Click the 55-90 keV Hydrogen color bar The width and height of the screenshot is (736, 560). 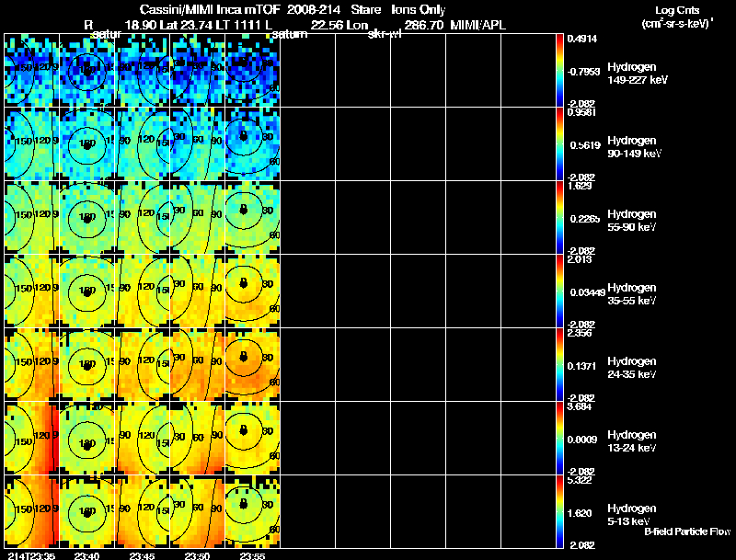[560, 218]
